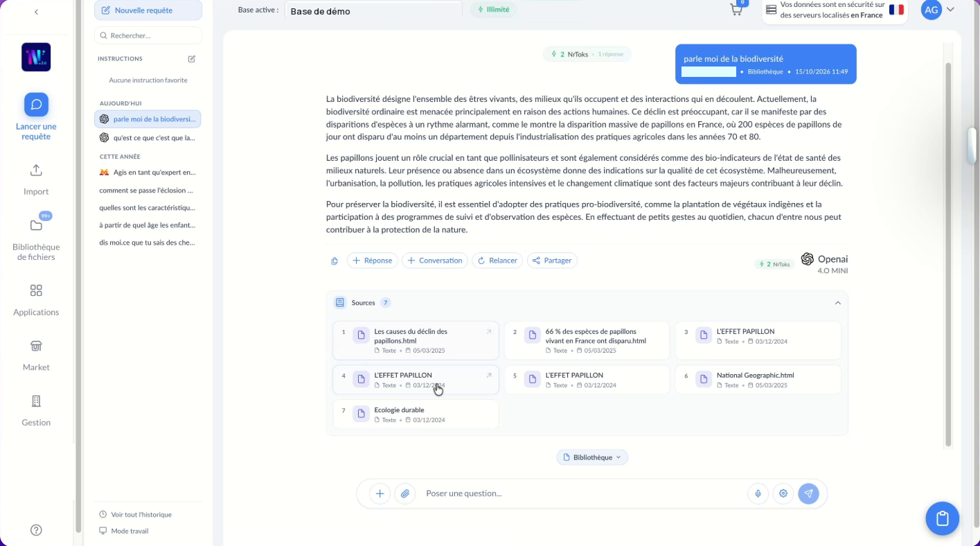Open the Bibliothèque dropdown above the question bar

pyautogui.click(x=592, y=457)
